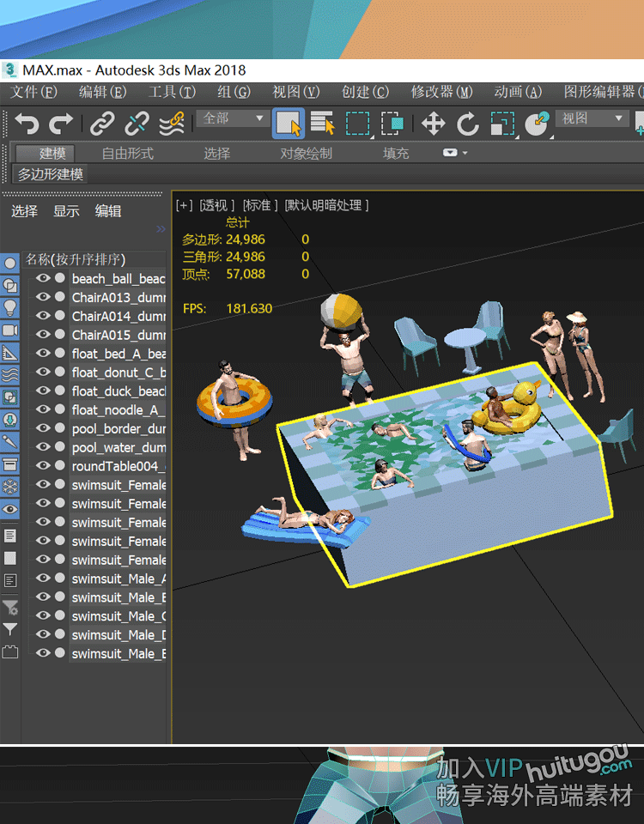The width and height of the screenshot is (644, 824).
Task: Toggle visibility of pool_water object
Action: click(42, 447)
